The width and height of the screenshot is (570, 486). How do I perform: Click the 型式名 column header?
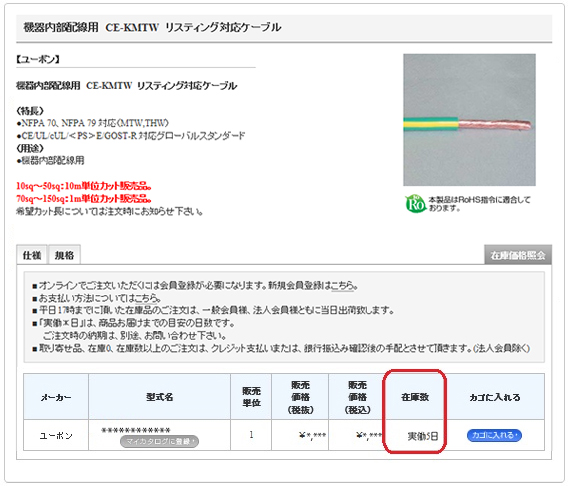pos(159,397)
